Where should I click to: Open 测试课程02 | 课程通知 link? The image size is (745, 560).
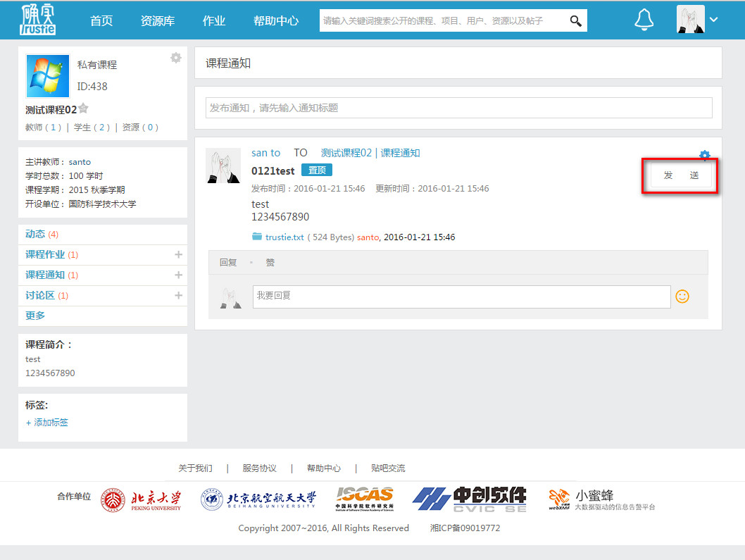point(370,153)
